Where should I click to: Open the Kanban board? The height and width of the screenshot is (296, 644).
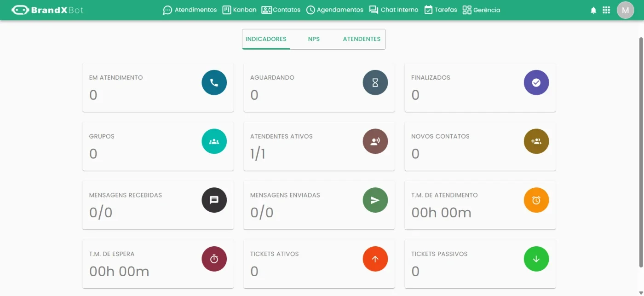tap(239, 10)
